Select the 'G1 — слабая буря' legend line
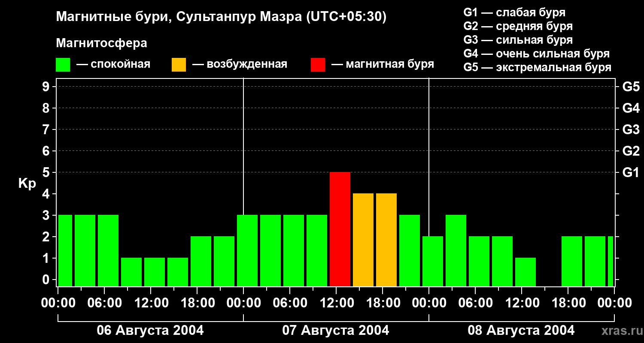Viewport: 644px width, 343px height. coord(514,12)
